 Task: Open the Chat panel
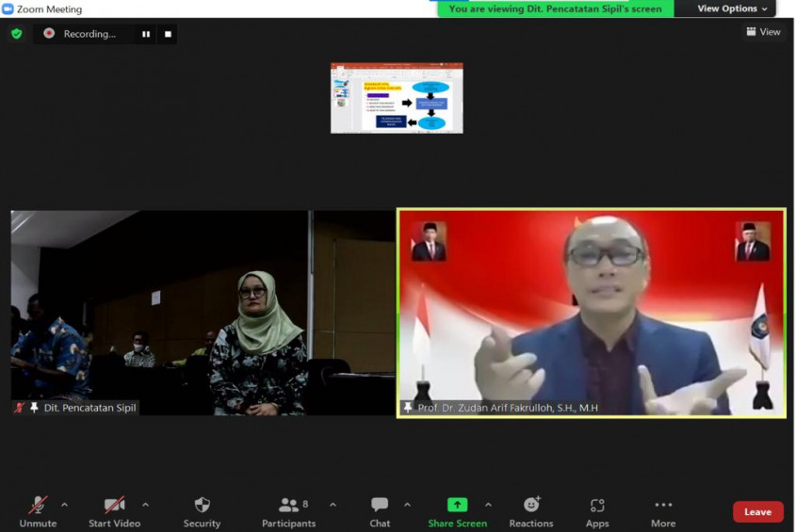[x=380, y=511]
